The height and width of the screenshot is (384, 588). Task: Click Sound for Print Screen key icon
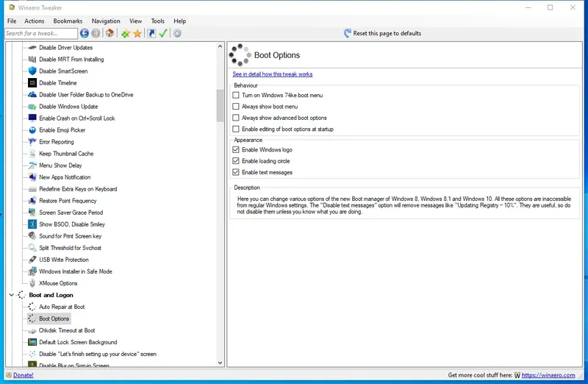tap(32, 236)
